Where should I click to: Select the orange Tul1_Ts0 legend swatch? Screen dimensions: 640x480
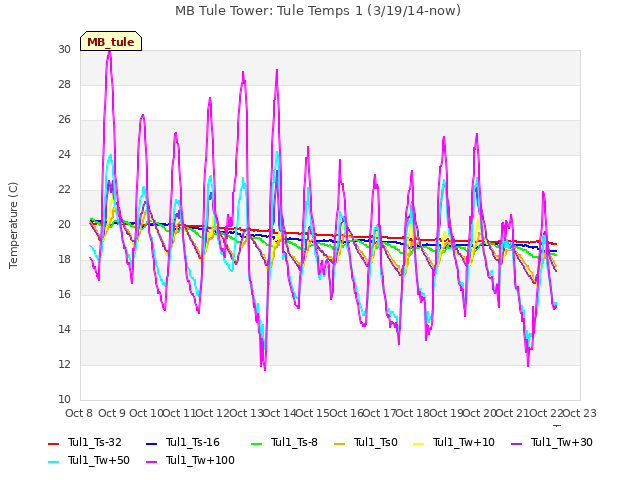339,444
